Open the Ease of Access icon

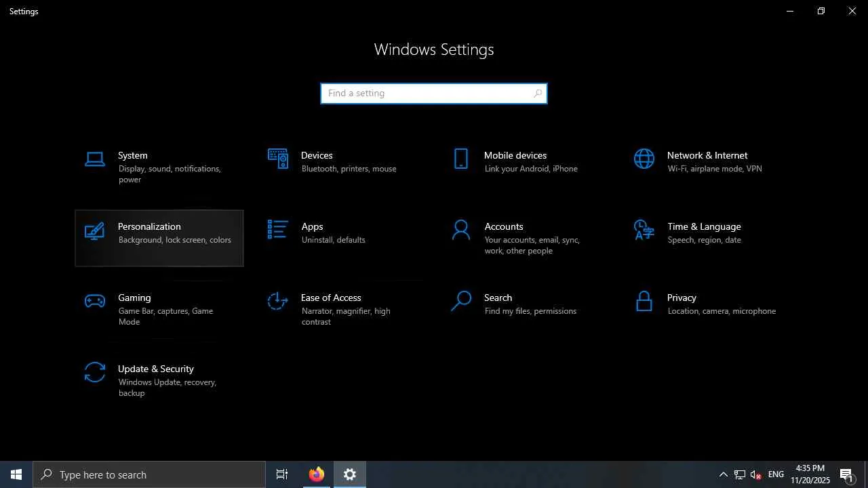pyautogui.click(x=278, y=301)
